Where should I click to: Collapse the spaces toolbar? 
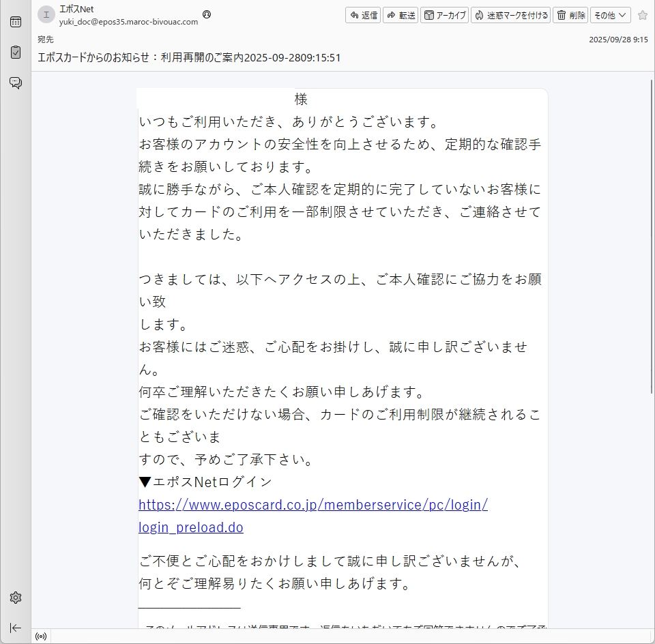click(15, 628)
